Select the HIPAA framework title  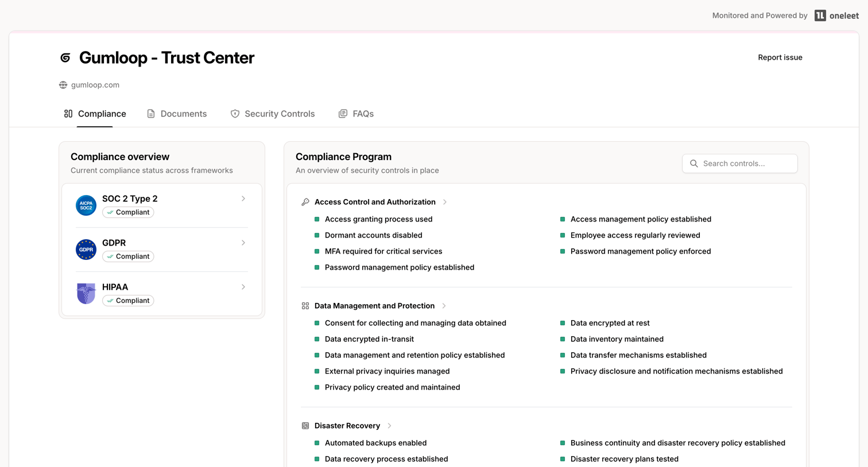[115, 287]
